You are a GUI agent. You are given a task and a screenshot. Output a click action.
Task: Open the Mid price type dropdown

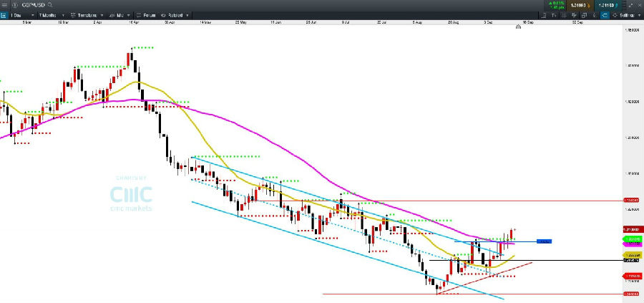120,15
